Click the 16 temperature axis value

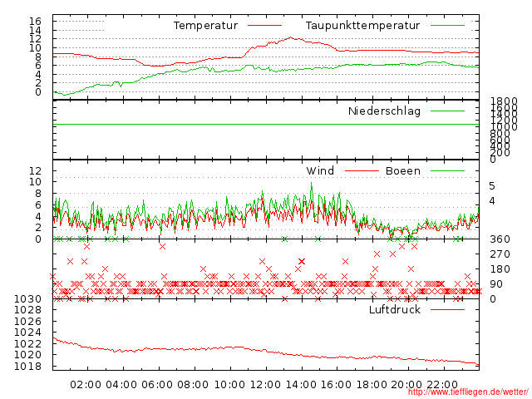35,22
